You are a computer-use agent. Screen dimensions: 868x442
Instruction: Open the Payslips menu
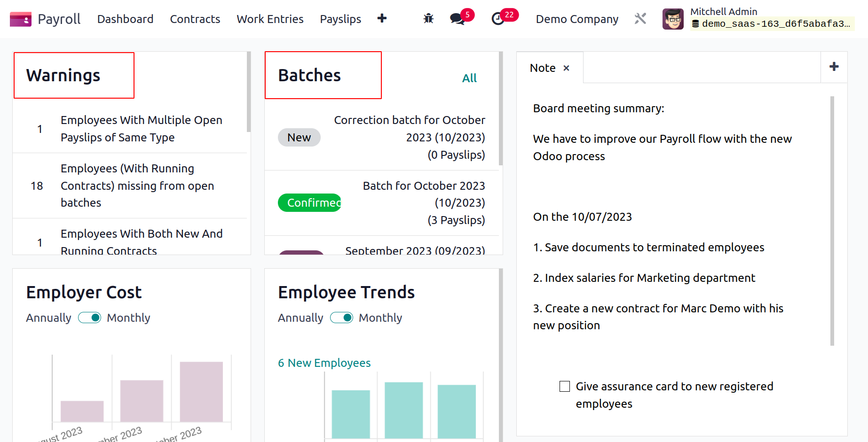point(340,19)
